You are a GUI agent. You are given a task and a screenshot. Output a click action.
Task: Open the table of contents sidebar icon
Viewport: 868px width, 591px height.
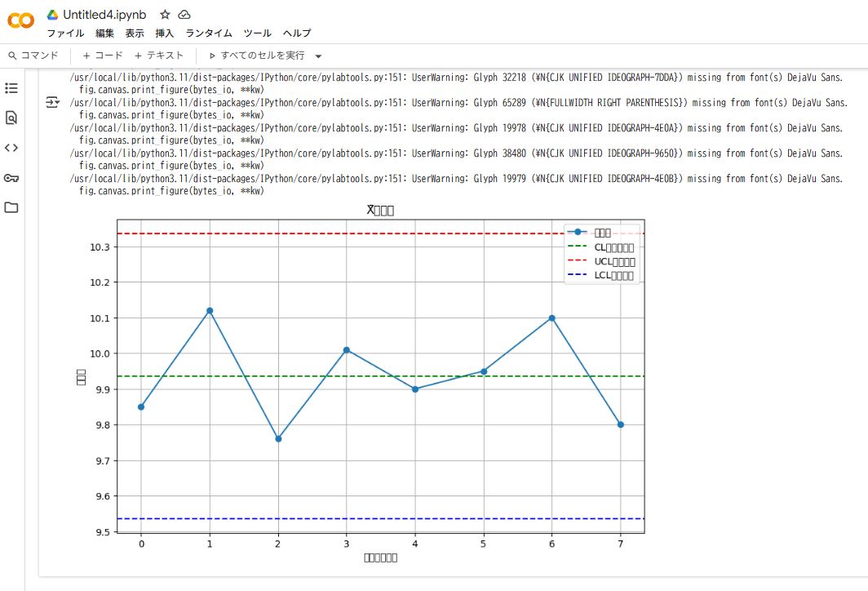coord(11,88)
